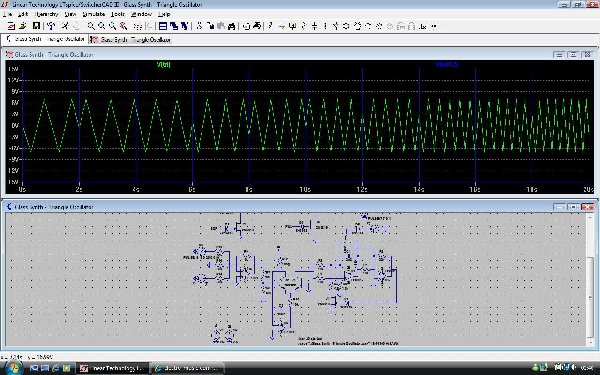Place a Capacitor from the toolbar
Image resolution: width=600 pixels, height=375 pixels.
coord(315,26)
